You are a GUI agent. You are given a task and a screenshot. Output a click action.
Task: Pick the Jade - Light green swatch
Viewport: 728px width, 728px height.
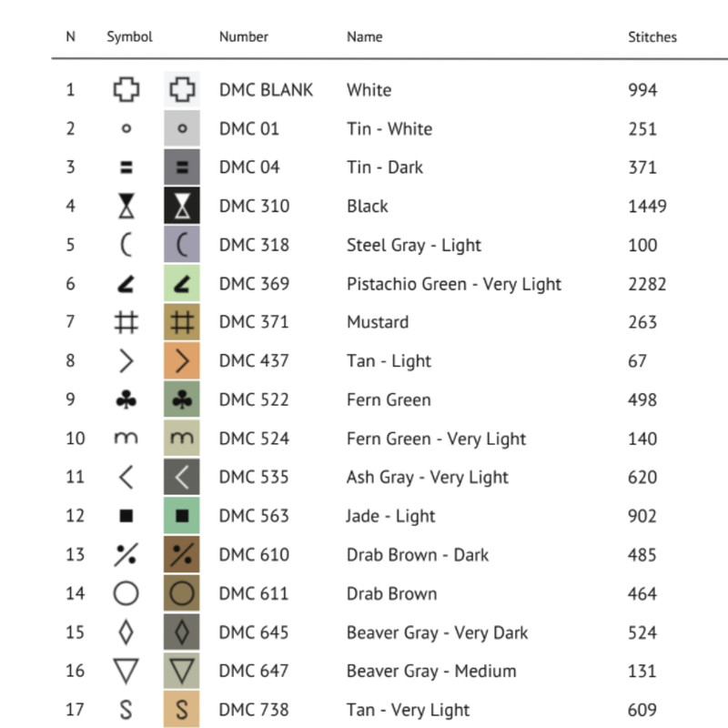click(182, 516)
